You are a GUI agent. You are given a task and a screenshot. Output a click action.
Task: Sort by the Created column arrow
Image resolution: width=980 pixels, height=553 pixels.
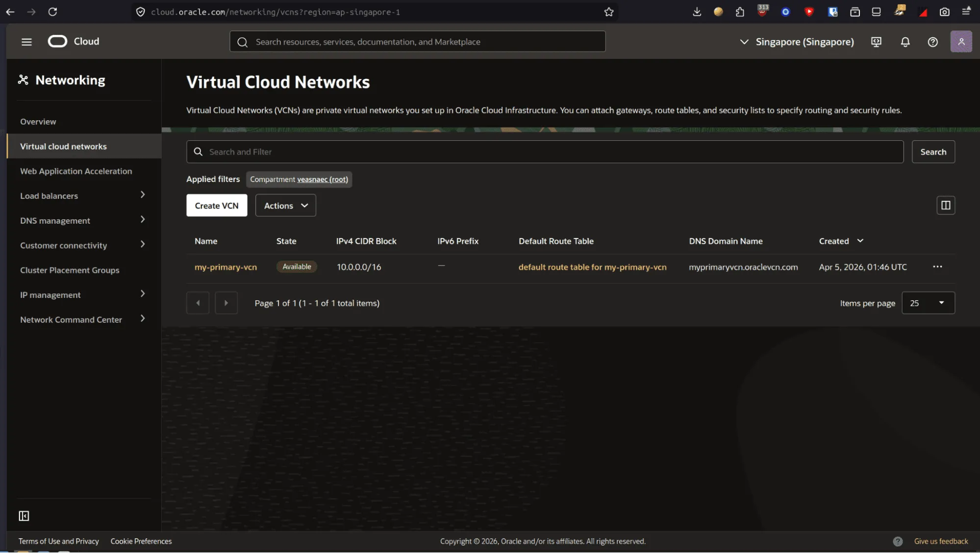860,240
